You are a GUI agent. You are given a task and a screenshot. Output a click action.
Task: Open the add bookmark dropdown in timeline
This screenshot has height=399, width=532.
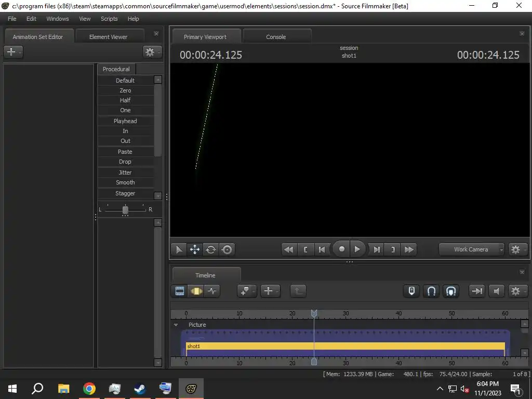tap(247, 291)
